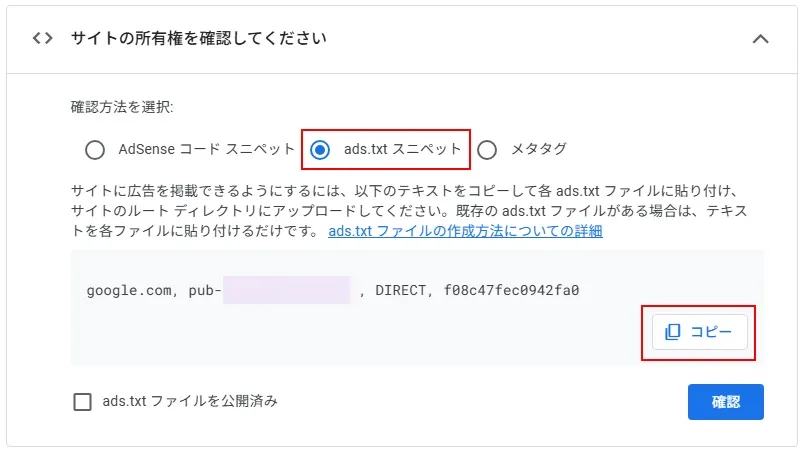Viewport: 804px width, 452px height.
Task: Click the code brackets icon in the header
Action: point(43,38)
